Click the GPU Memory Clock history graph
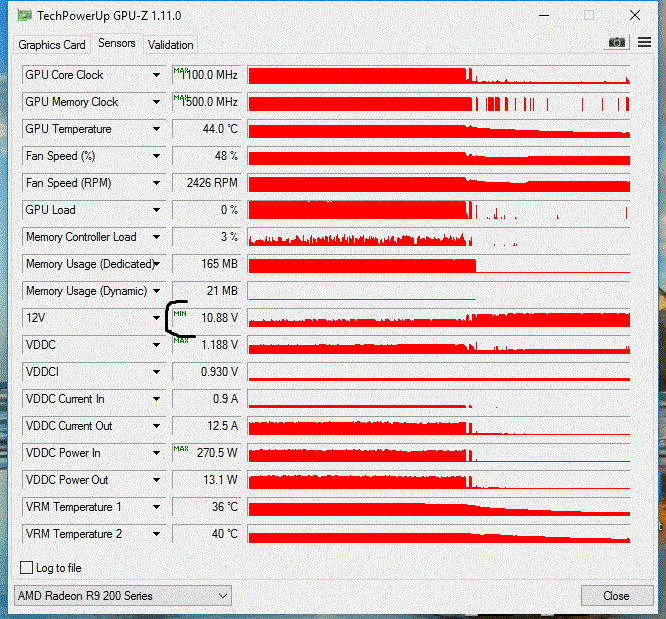The width and height of the screenshot is (666, 619). (x=439, y=102)
